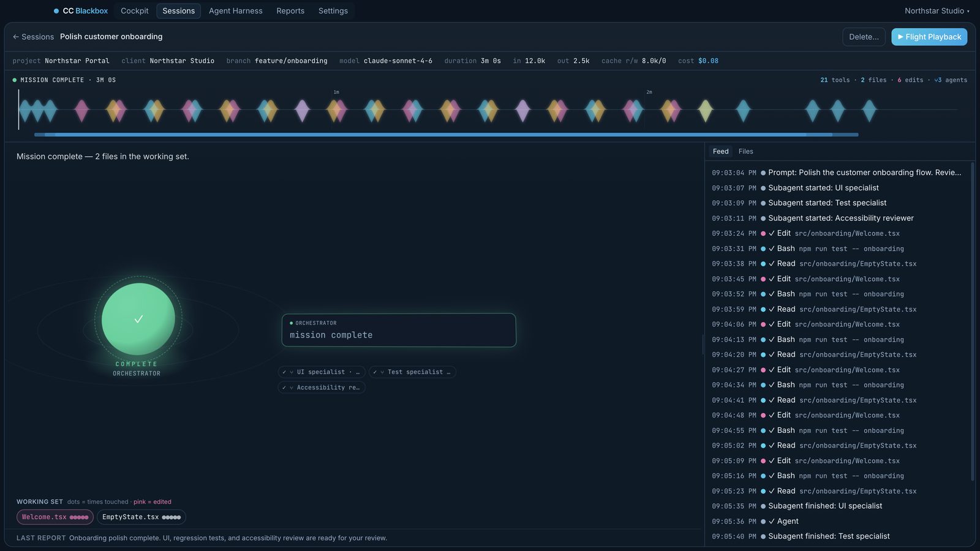Start Flight Playback
The width and height of the screenshot is (980, 551).
pyautogui.click(x=929, y=37)
